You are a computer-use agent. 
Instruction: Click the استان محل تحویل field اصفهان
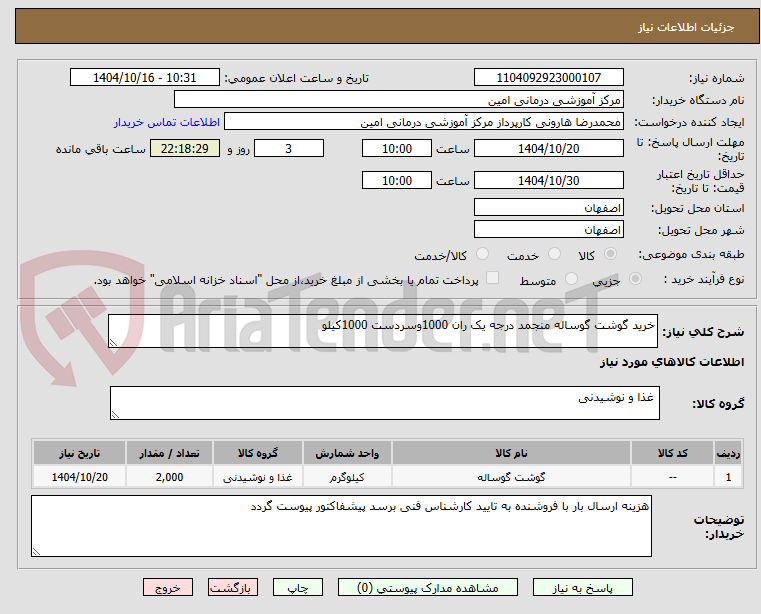(x=548, y=208)
